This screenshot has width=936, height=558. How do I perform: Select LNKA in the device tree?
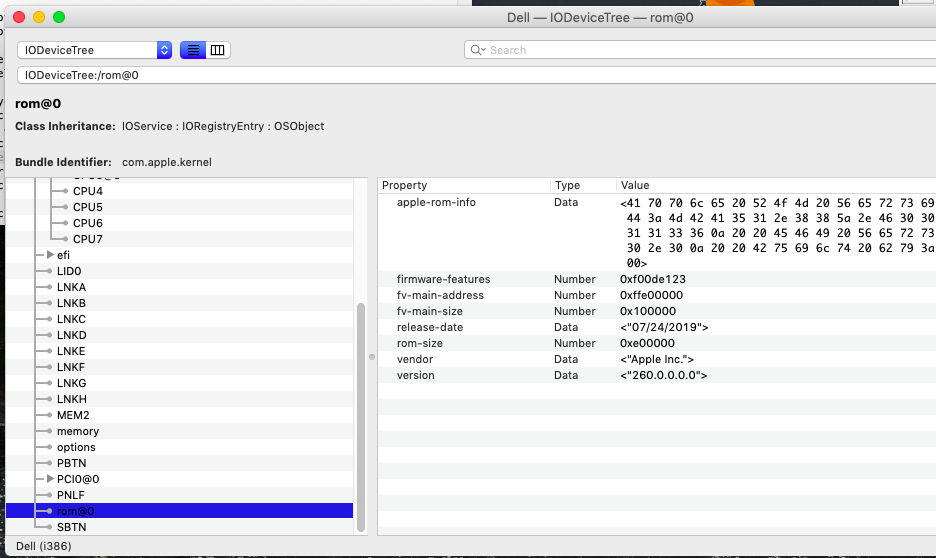click(71, 287)
